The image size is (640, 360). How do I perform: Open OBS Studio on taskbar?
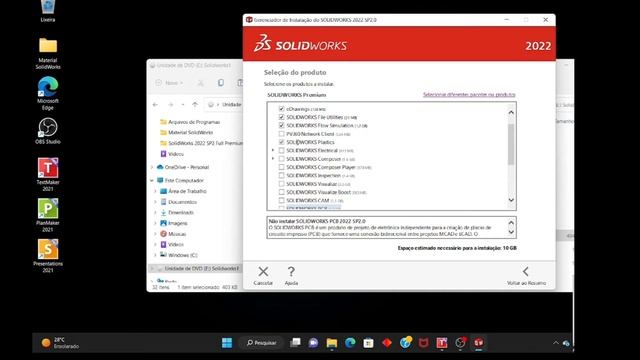[460, 343]
